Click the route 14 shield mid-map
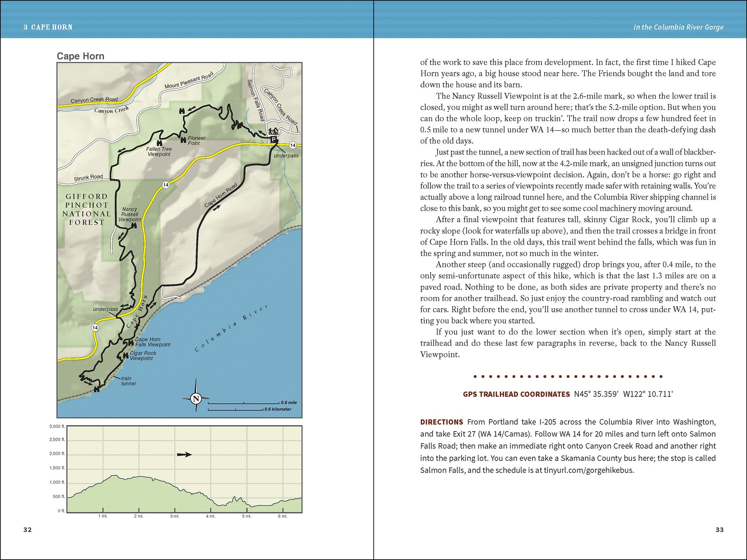747x560 pixels. [x=166, y=185]
